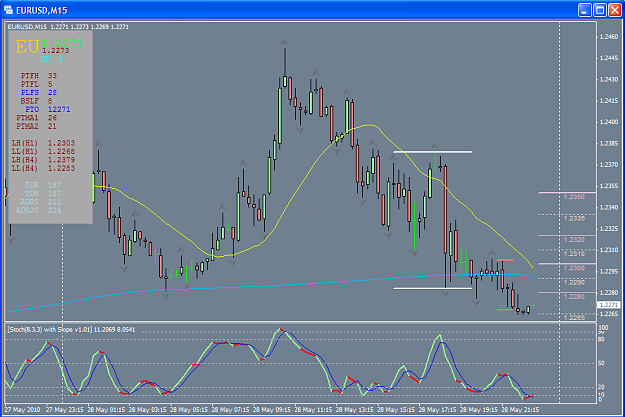The height and width of the screenshot is (417, 625).
Task: Click the '28 May 21:15' time label
Action: point(521,409)
